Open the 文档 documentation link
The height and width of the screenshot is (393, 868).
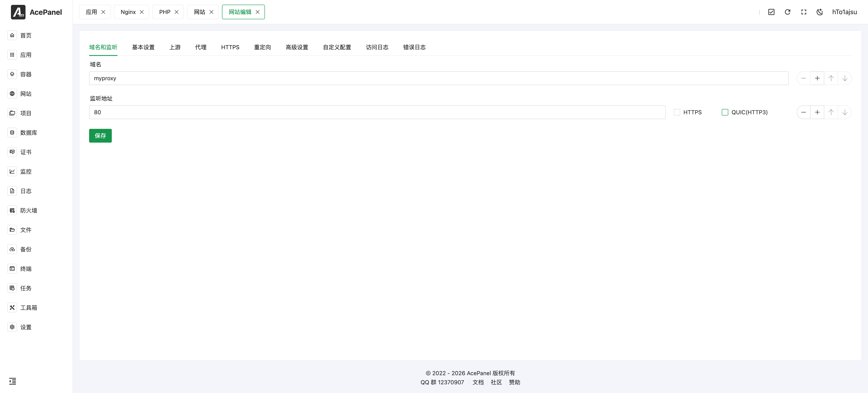(x=478, y=382)
